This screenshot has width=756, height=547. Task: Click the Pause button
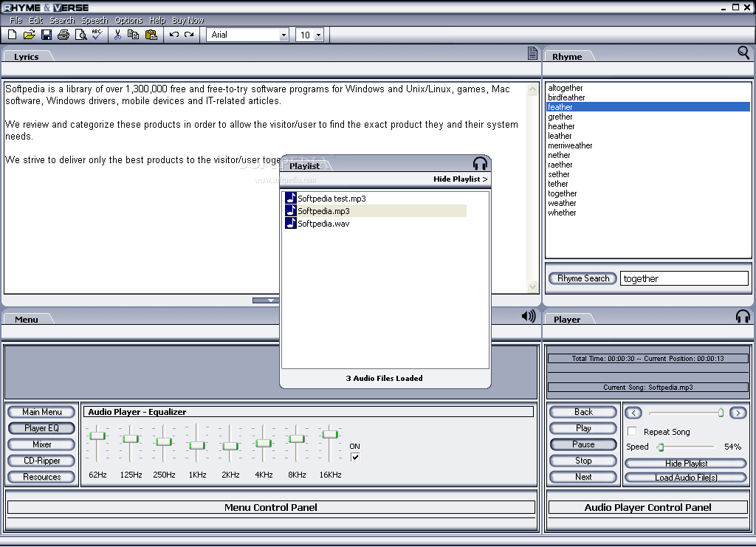point(583,444)
